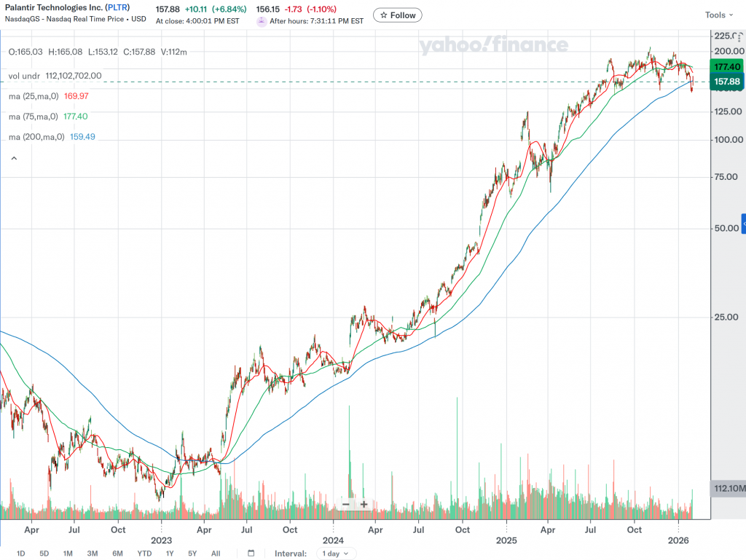Click the 157.88 current price axis label
746x560 pixels.
point(727,81)
